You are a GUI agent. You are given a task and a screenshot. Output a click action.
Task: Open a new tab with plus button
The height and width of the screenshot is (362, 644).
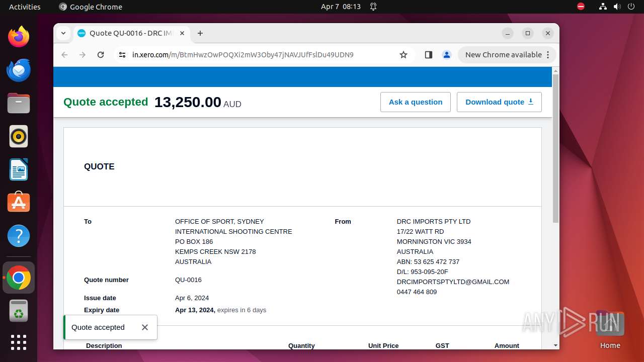click(x=200, y=33)
